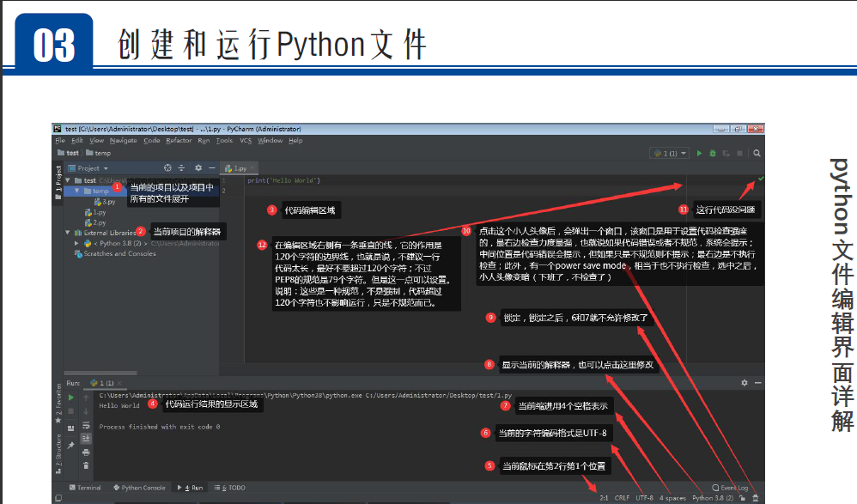The height and width of the screenshot is (504, 857).
Task: Open Project panel settings gear
Action: point(198,168)
